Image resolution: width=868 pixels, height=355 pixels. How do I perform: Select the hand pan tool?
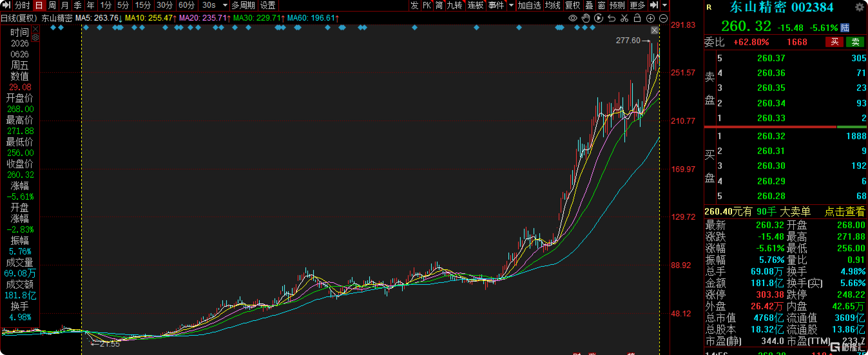[x=586, y=18]
